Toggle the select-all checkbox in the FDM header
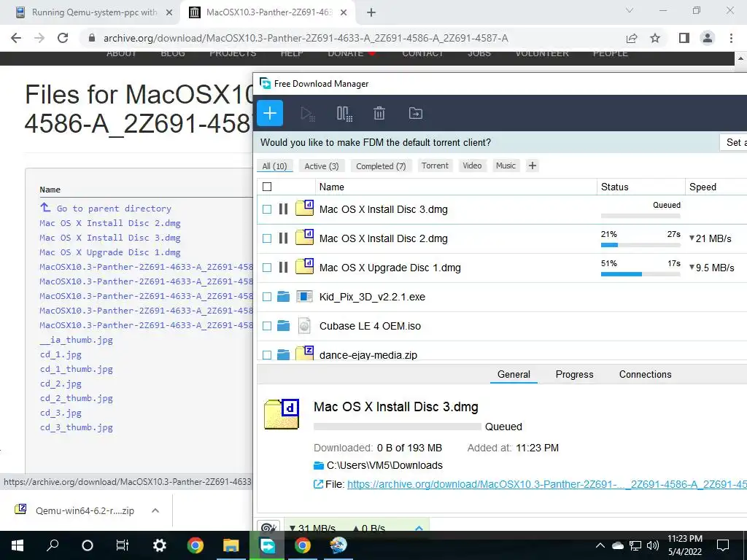Screen dimensions: 747x560 [267, 187]
